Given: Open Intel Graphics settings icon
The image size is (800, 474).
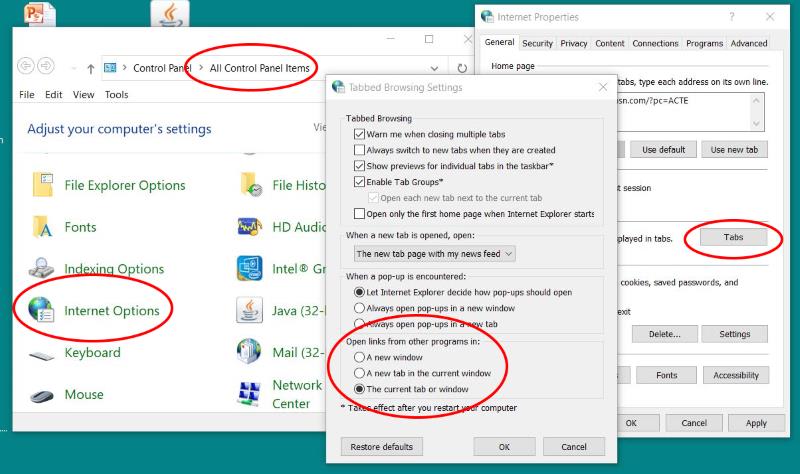Looking at the screenshot, I should 250,268.
